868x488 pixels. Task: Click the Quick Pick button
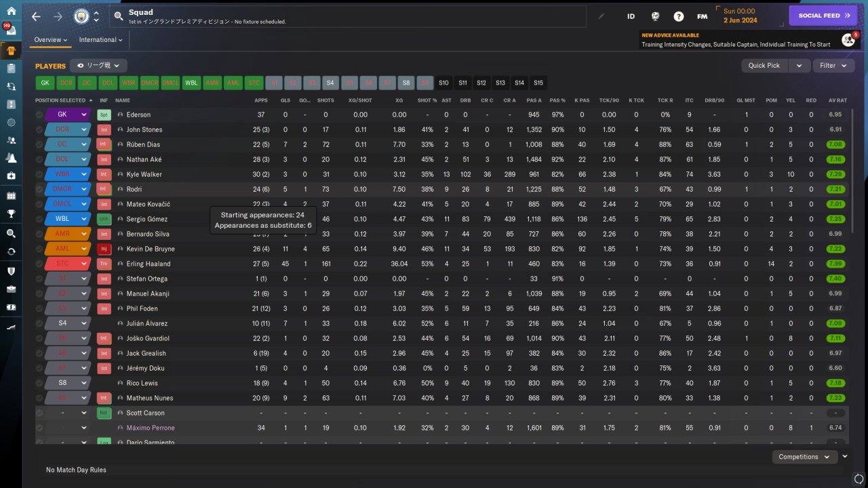764,66
